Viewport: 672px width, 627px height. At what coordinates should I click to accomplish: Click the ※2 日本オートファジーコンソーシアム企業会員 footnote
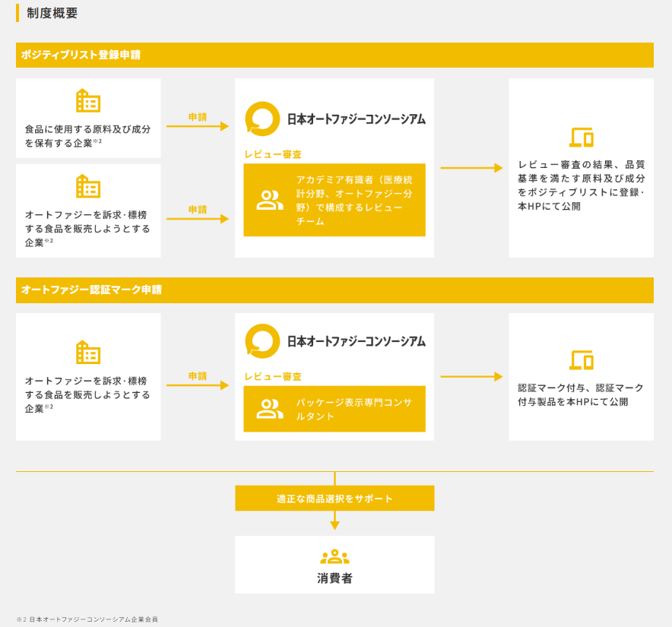pyautogui.click(x=87, y=619)
